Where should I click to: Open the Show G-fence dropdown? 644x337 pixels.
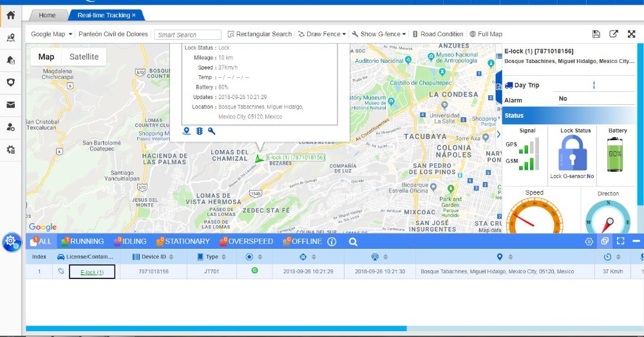click(379, 34)
